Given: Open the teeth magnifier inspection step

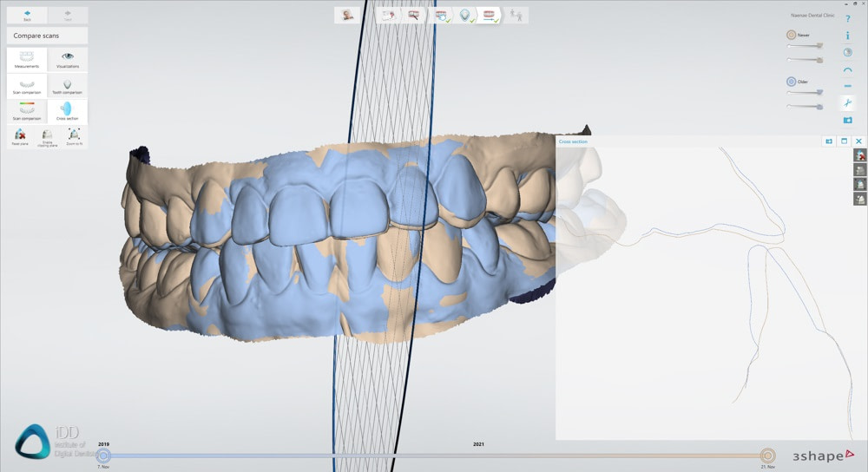Looking at the screenshot, I should coord(413,15).
